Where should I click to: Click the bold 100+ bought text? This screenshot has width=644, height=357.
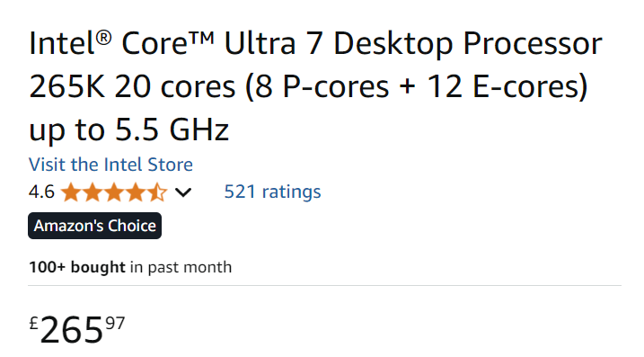pyautogui.click(x=77, y=267)
